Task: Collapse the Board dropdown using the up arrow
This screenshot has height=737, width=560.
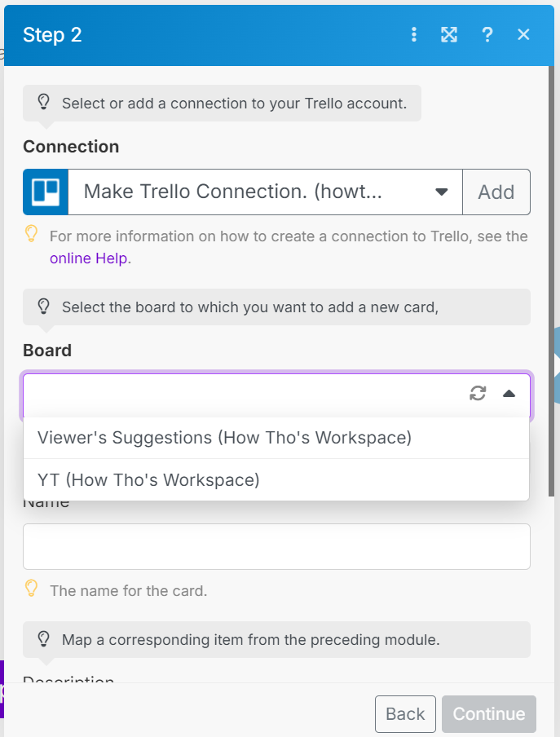Action: [x=509, y=394]
